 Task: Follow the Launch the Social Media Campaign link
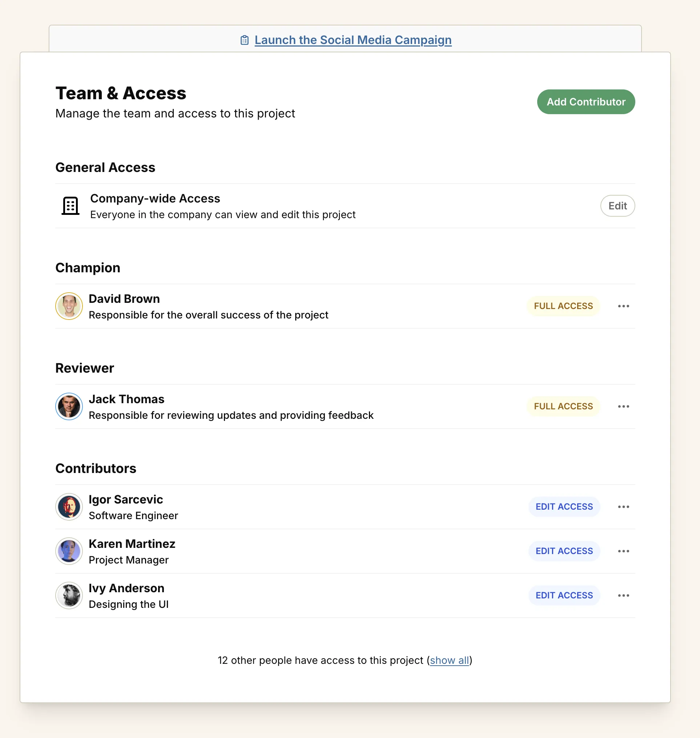tap(353, 40)
